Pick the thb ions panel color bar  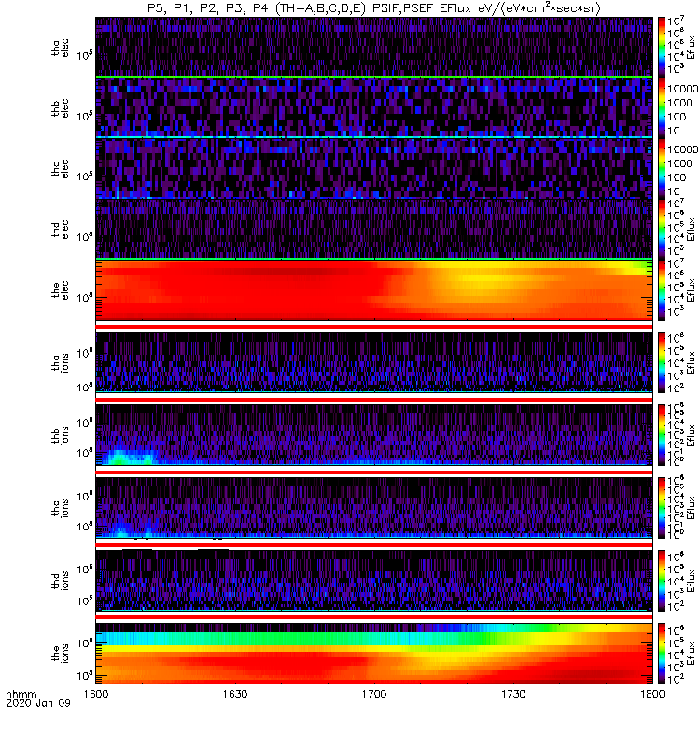point(662,435)
